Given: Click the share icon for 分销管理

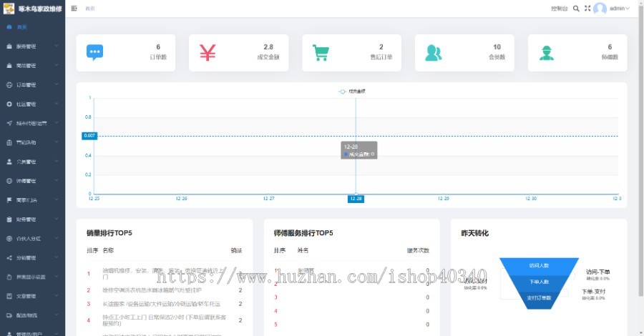Looking at the screenshot, I should 9,257.
